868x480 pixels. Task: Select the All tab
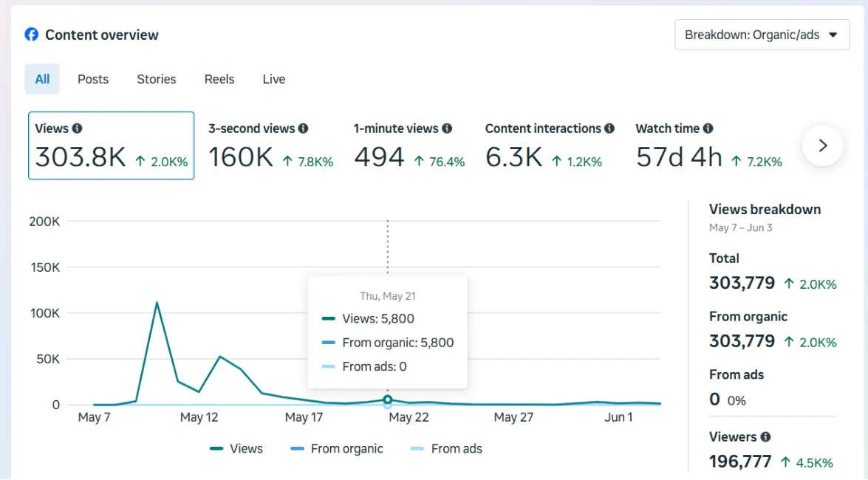tap(42, 79)
